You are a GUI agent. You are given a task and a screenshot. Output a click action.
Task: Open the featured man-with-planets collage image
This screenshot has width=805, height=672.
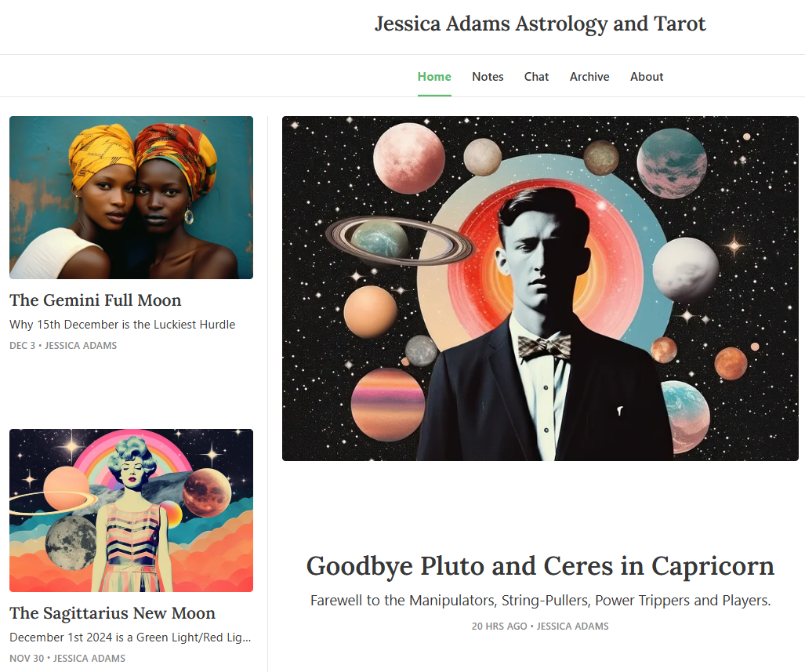tap(540, 289)
